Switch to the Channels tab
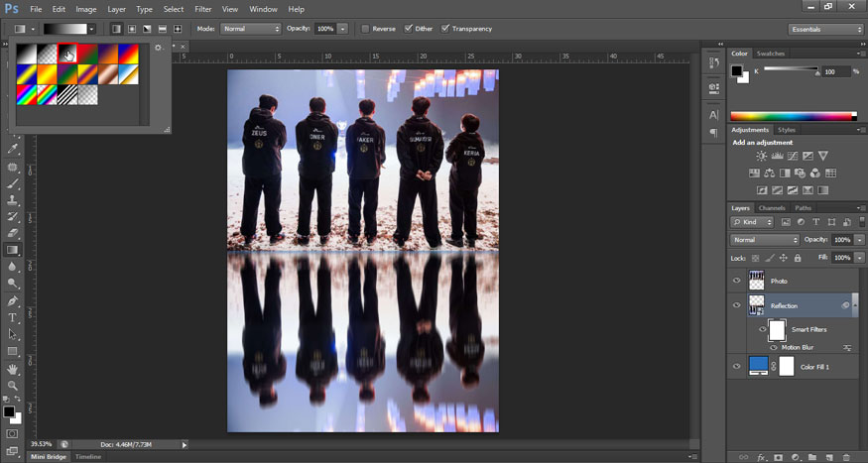 pyautogui.click(x=772, y=208)
